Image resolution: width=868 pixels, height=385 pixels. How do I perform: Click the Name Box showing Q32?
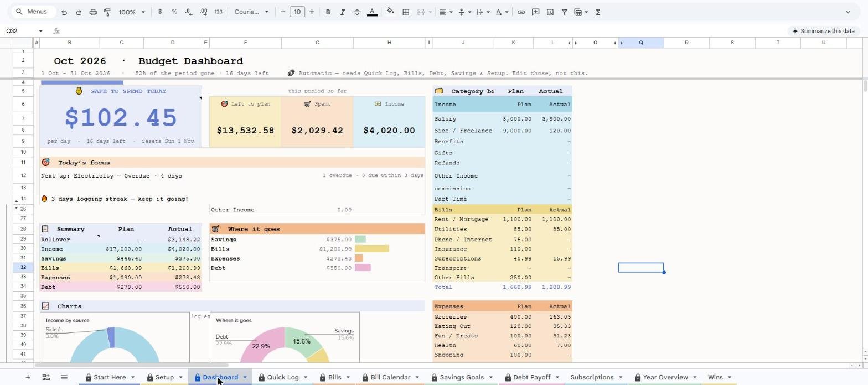(19, 31)
